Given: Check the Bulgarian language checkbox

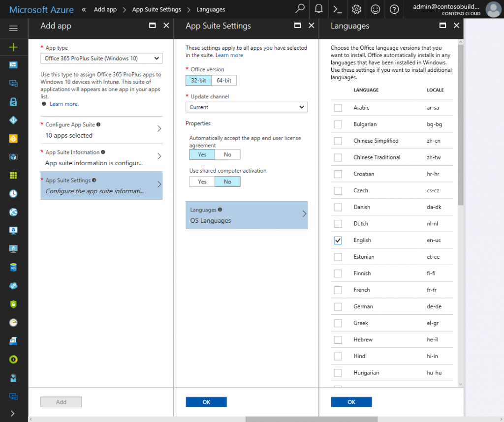Looking at the screenshot, I should tap(338, 124).
